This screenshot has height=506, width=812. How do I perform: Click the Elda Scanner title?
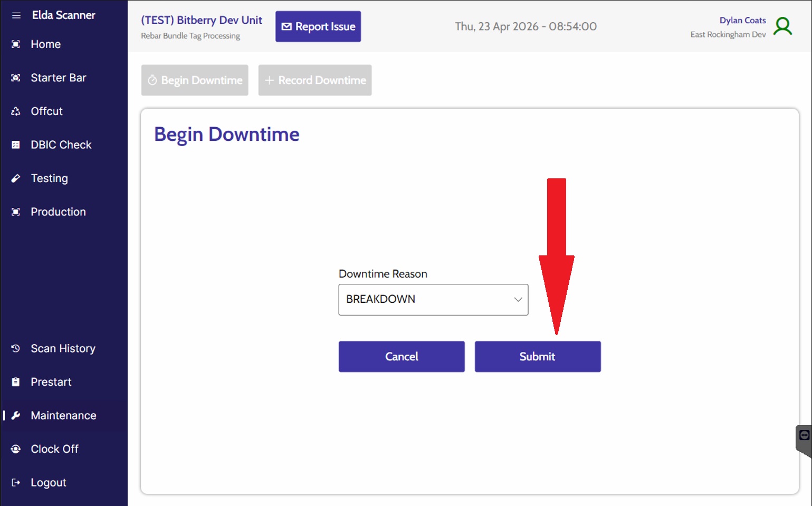pyautogui.click(x=64, y=15)
